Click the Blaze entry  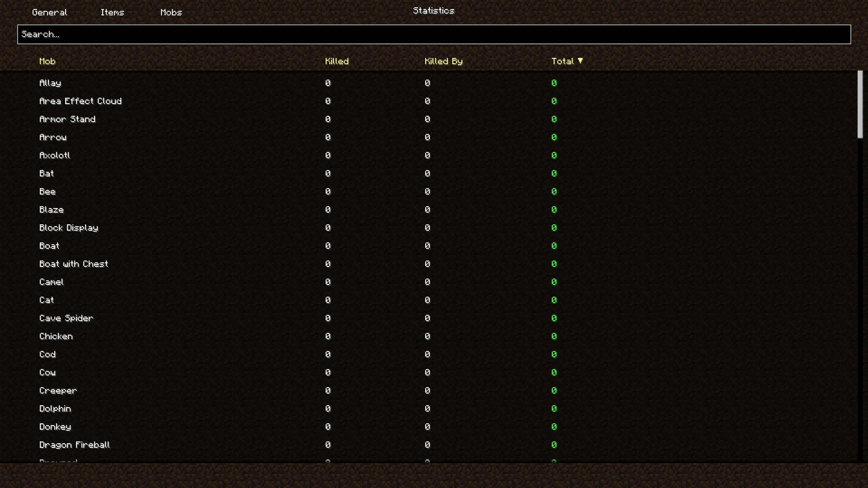(51, 209)
